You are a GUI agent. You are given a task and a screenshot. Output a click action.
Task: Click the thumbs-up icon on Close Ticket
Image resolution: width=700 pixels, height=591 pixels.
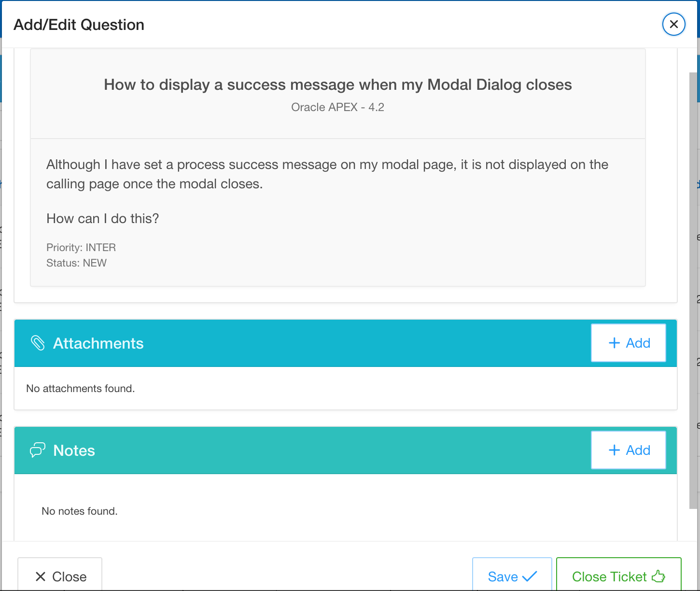point(658,576)
